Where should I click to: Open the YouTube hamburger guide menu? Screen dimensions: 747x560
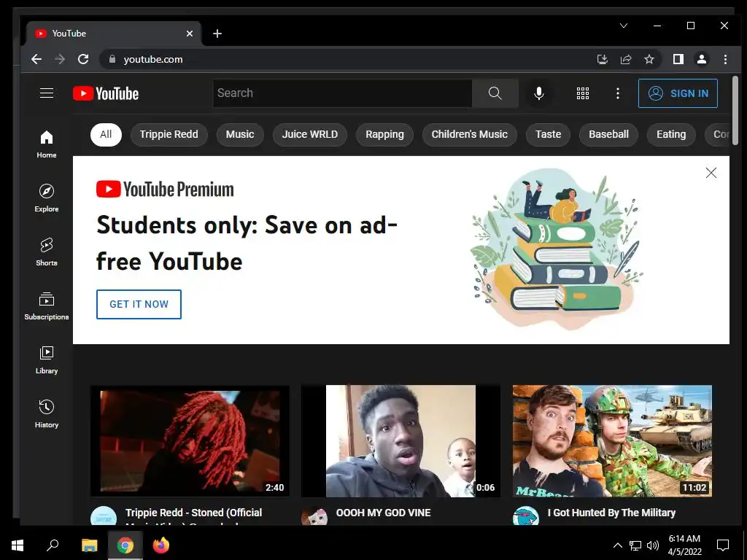(46, 93)
